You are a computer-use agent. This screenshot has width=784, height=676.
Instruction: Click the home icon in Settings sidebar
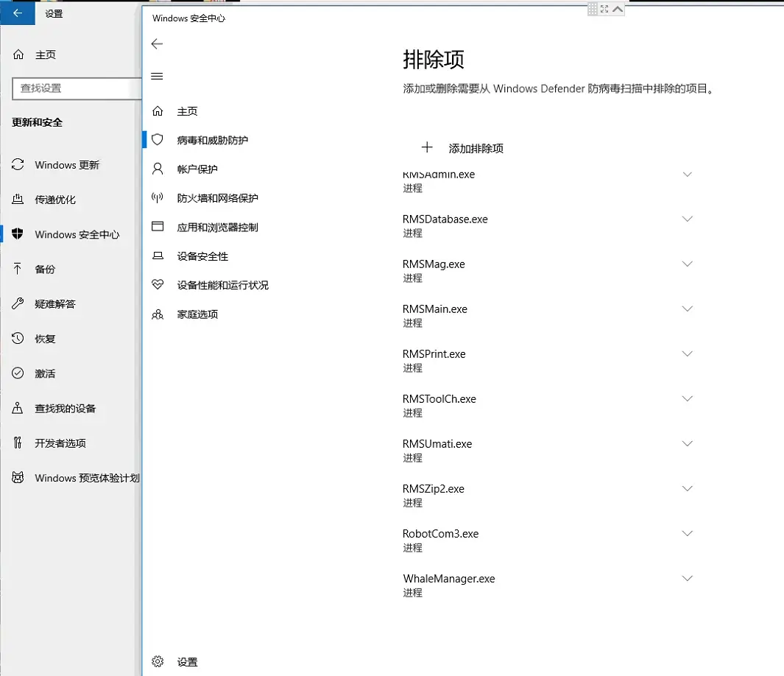click(x=18, y=54)
